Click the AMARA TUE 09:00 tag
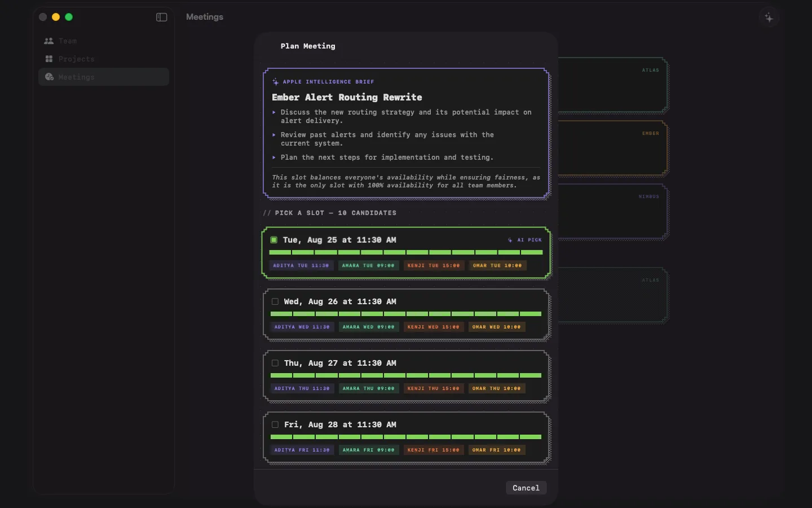 coord(369,265)
